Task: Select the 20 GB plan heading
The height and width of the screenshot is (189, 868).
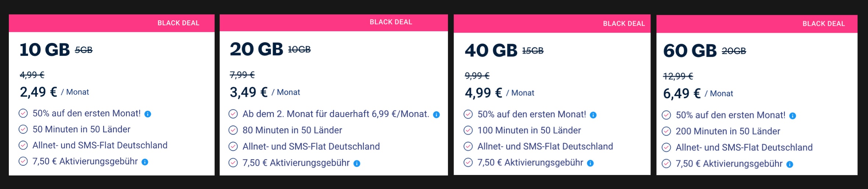Action: tap(256, 49)
